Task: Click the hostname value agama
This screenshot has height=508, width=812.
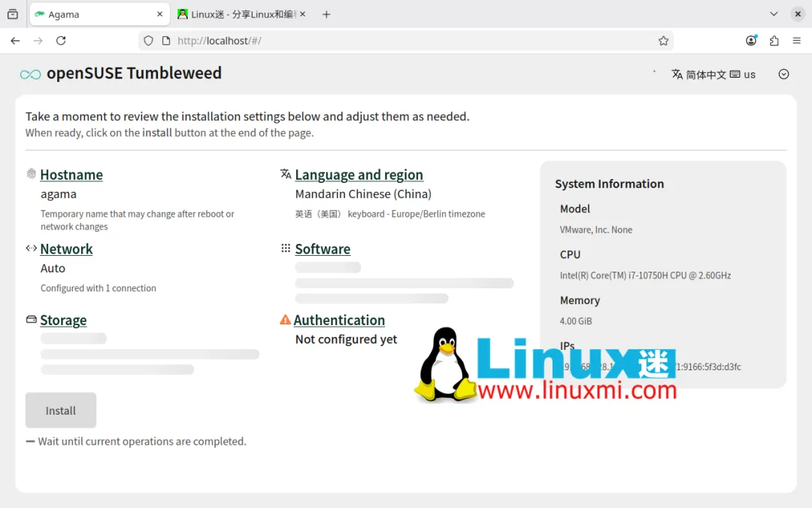Action: (59, 194)
